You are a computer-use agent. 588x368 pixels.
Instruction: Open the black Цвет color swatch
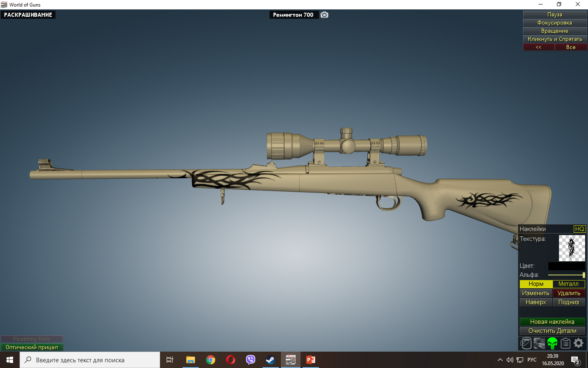click(567, 266)
